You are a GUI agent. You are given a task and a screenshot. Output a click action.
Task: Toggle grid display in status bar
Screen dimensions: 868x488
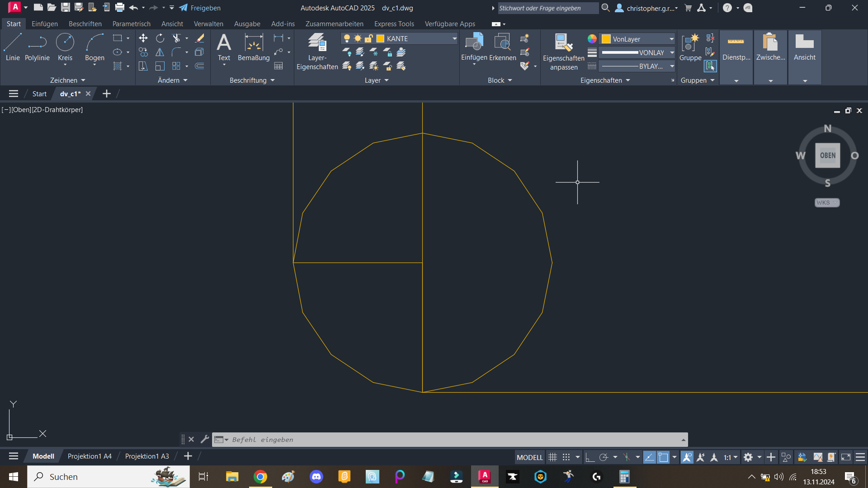coord(552,457)
